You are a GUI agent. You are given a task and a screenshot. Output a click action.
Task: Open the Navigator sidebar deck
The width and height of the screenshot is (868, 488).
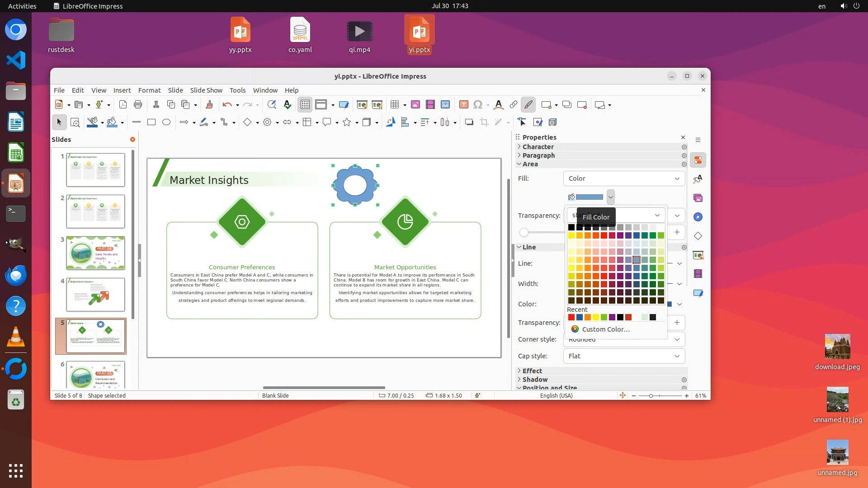(x=698, y=217)
